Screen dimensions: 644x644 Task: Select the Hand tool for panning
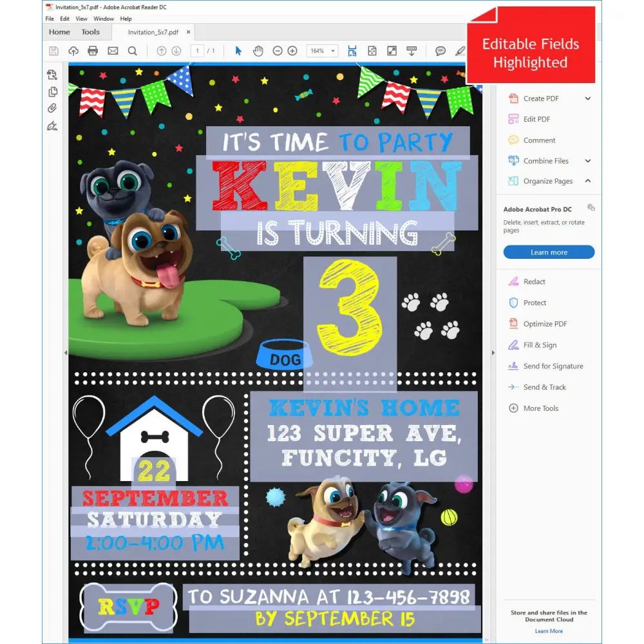(x=259, y=50)
